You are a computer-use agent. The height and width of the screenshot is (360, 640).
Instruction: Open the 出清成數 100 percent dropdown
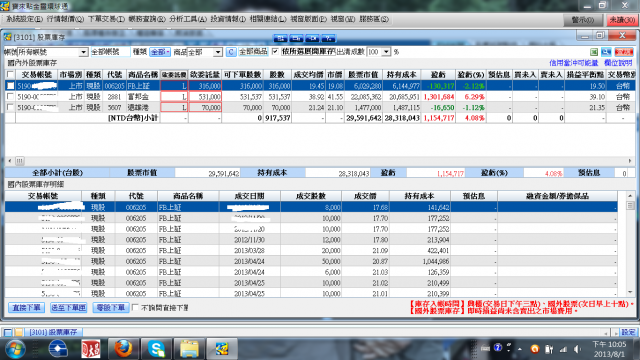[386, 52]
